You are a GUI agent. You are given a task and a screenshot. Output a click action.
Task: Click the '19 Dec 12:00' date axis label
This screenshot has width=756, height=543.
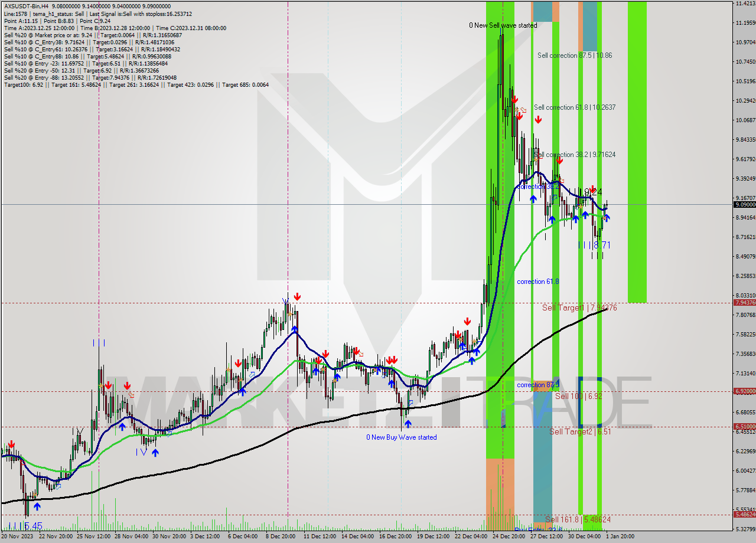coord(434,537)
